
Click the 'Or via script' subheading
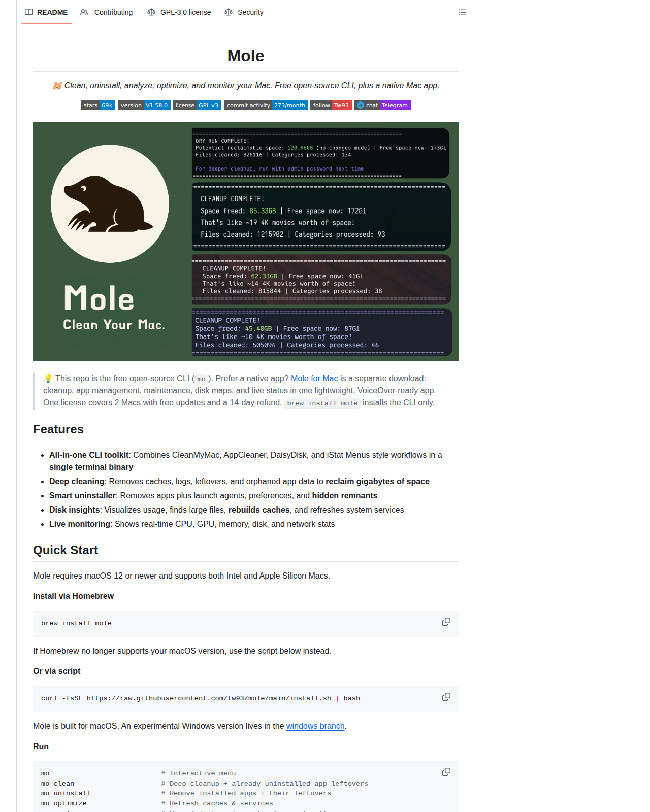57,671
